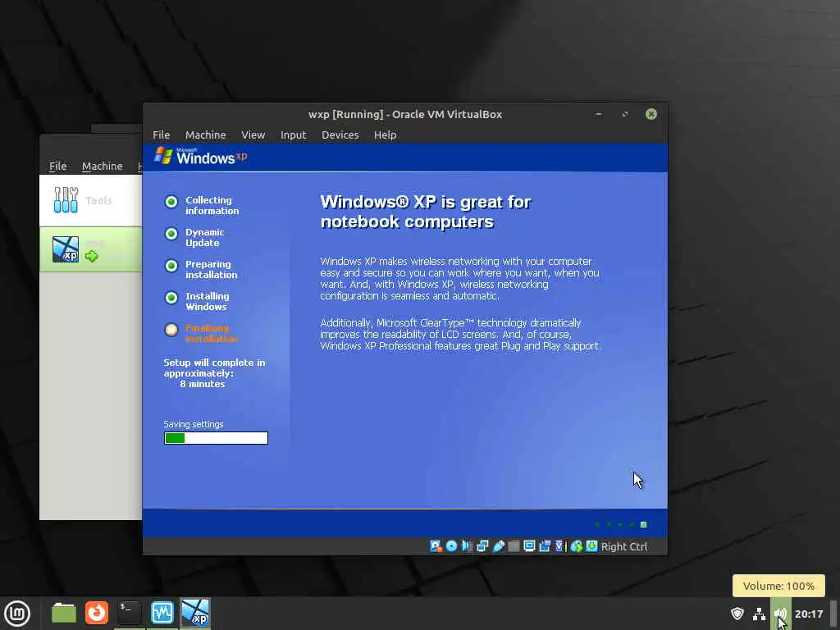Click the audio indicator in VM status bar
Viewport: 840px width, 630px height.
click(x=467, y=546)
